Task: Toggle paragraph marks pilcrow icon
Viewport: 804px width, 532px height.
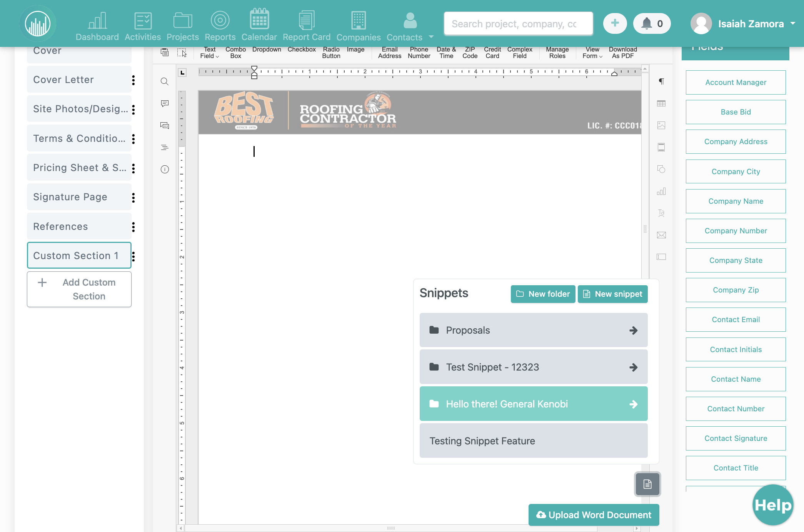Action: click(x=661, y=81)
